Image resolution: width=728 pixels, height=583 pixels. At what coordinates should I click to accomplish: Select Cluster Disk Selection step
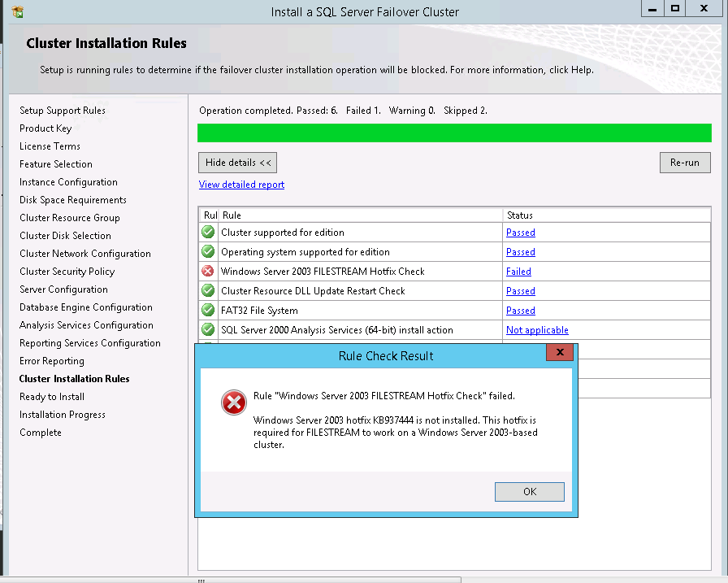pos(65,236)
